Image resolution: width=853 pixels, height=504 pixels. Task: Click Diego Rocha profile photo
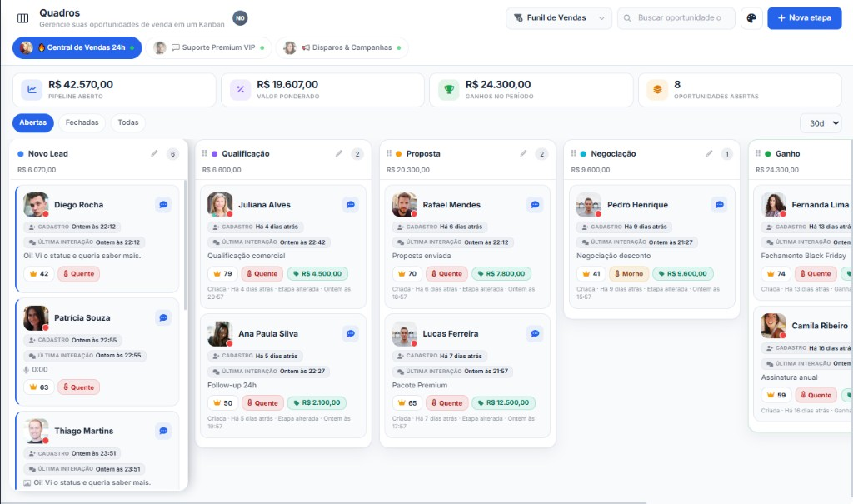click(36, 205)
